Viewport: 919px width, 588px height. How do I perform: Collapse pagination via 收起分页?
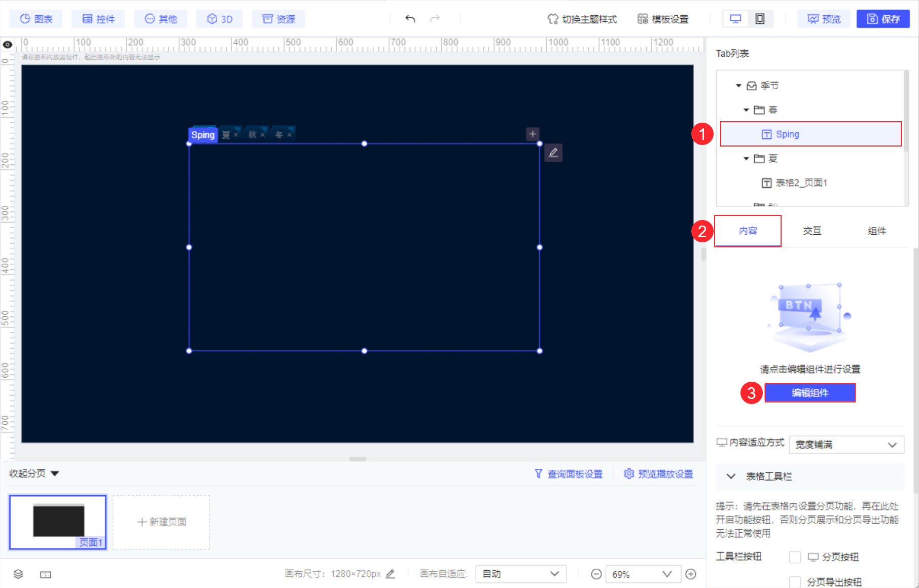34,473
